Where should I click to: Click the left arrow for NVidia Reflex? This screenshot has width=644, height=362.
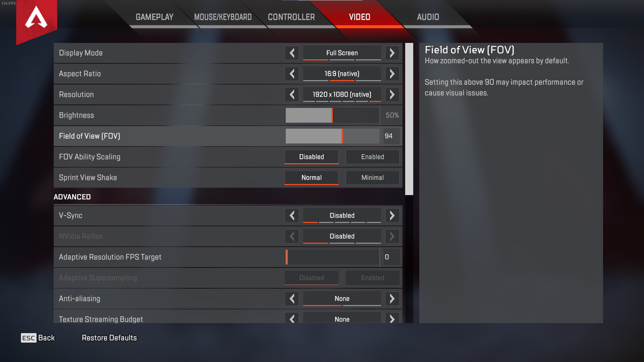point(292,236)
